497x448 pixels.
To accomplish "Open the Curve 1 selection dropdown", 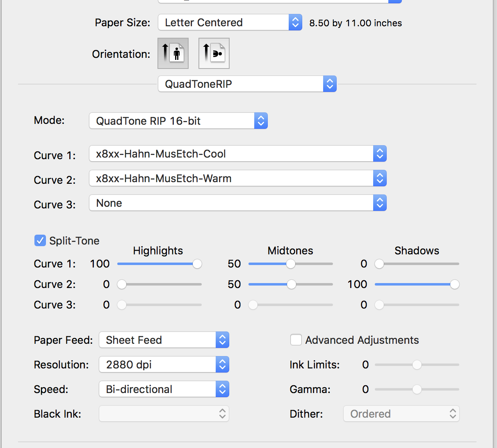I will coord(237,154).
